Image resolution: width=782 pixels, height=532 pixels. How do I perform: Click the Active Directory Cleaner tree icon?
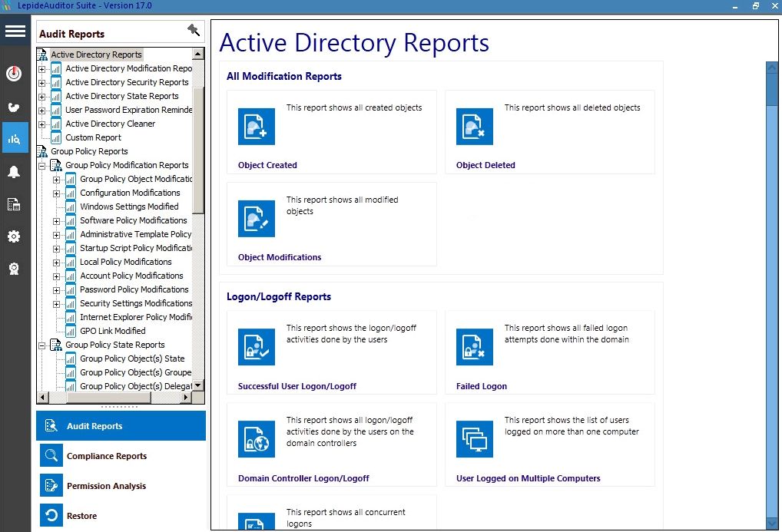(56, 124)
